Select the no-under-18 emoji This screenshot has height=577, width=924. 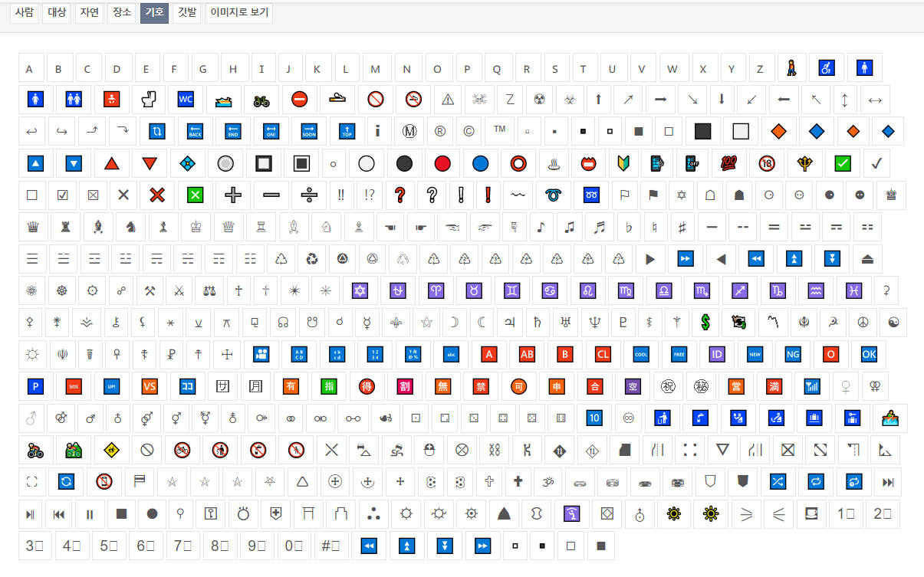click(x=767, y=163)
